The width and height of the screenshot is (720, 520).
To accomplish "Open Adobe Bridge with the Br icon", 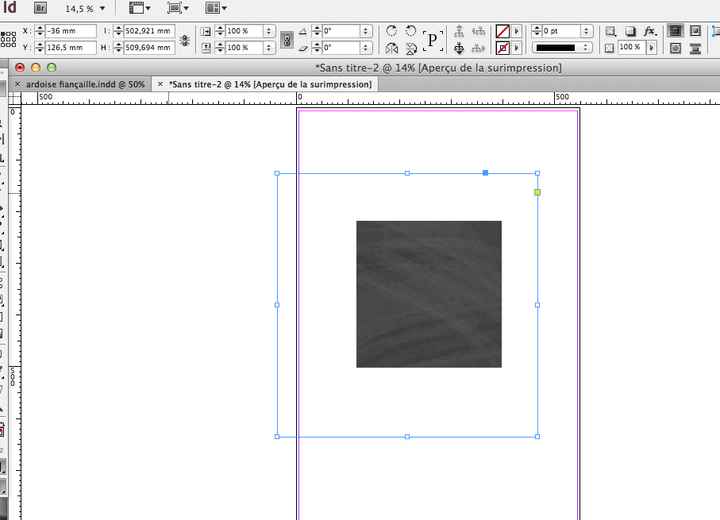I will pyautogui.click(x=40, y=8).
